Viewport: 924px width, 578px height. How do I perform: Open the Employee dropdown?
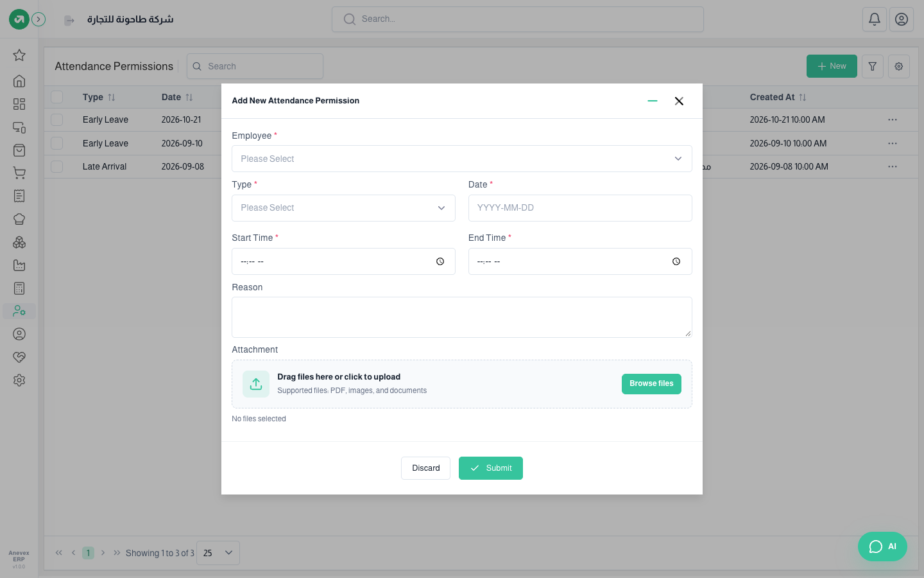[462, 159]
